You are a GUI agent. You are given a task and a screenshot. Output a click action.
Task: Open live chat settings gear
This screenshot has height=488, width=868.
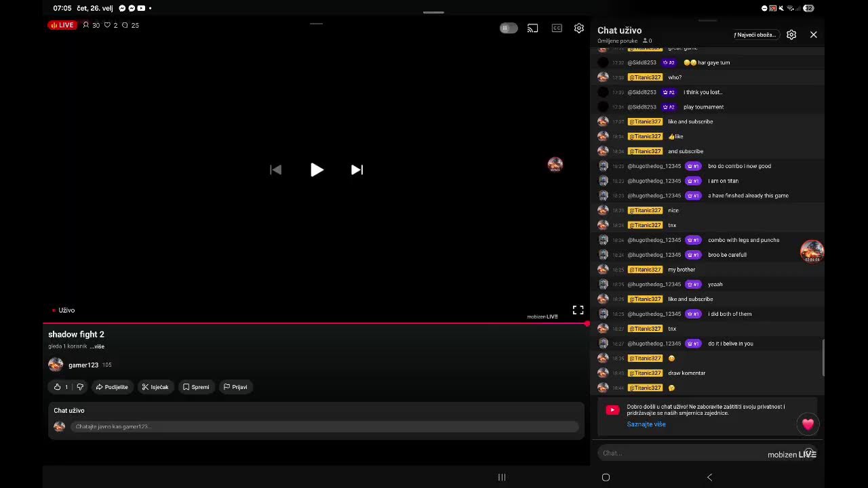click(x=791, y=35)
